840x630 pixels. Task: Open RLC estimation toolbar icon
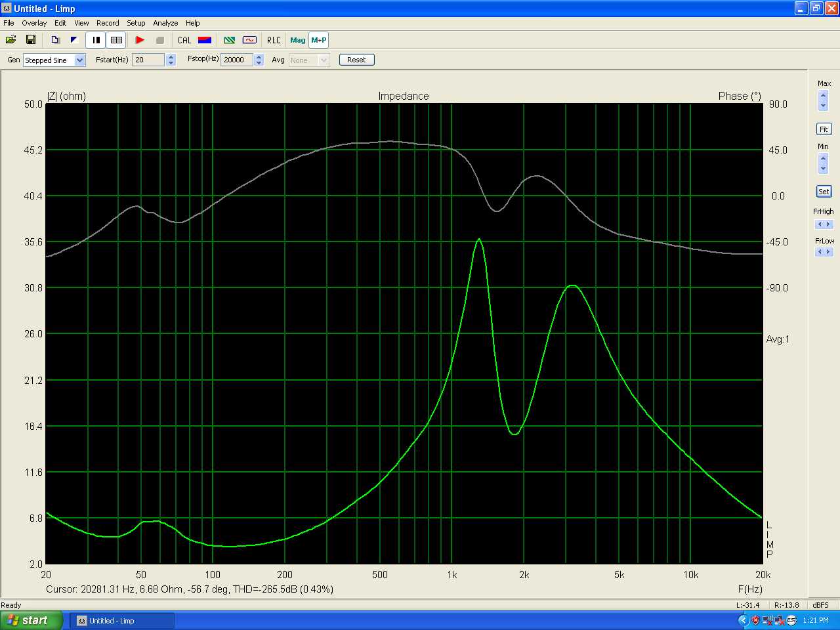(x=274, y=40)
